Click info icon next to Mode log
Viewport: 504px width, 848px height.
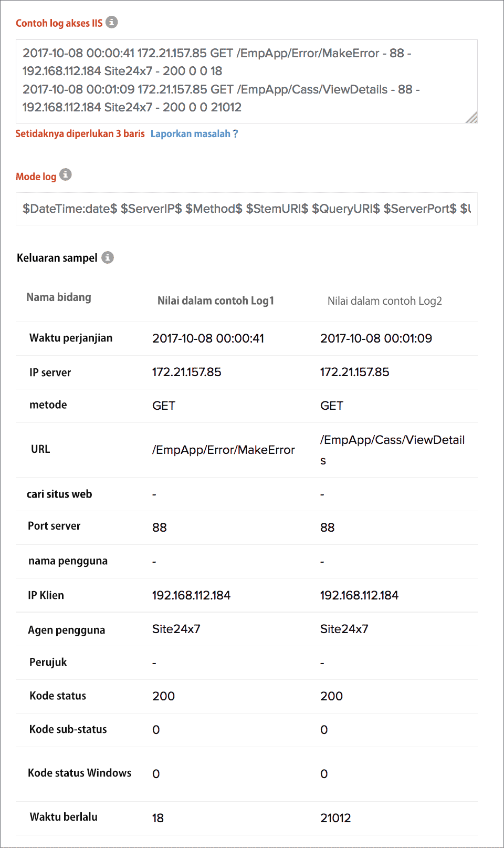tap(66, 175)
